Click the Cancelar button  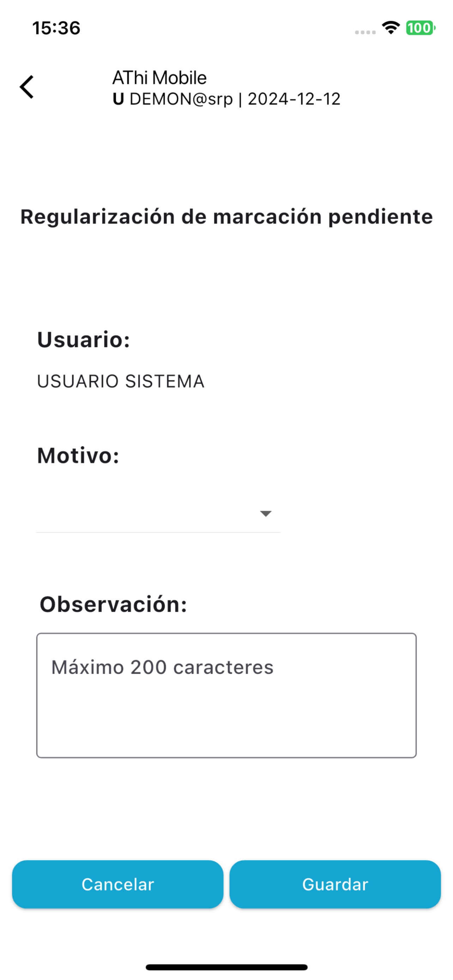(x=117, y=884)
